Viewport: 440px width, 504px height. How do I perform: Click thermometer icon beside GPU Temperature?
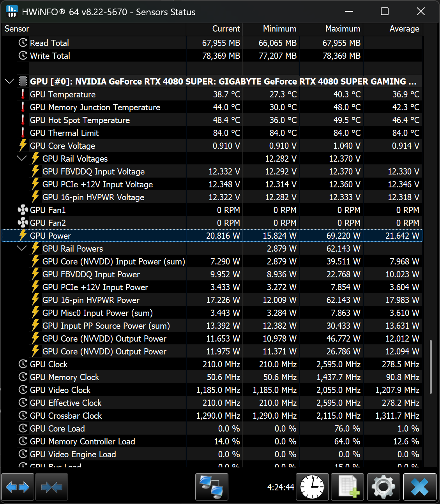coord(23,94)
